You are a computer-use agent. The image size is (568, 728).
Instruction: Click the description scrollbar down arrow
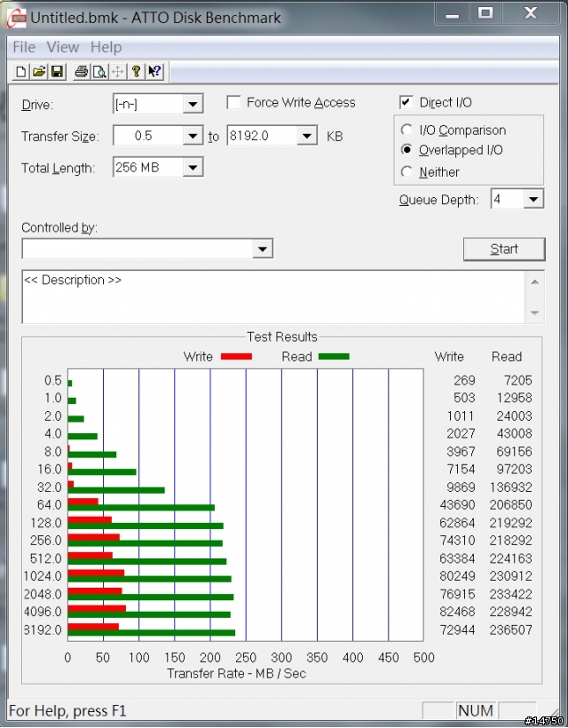pyautogui.click(x=534, y=313)
